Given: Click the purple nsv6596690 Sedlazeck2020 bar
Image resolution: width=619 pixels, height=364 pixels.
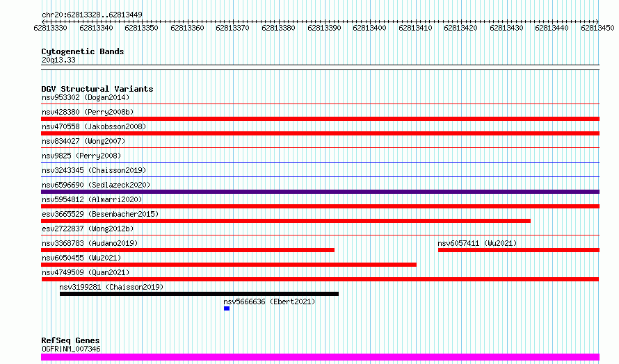Looking at the screenshot, I should pos(320,192).
